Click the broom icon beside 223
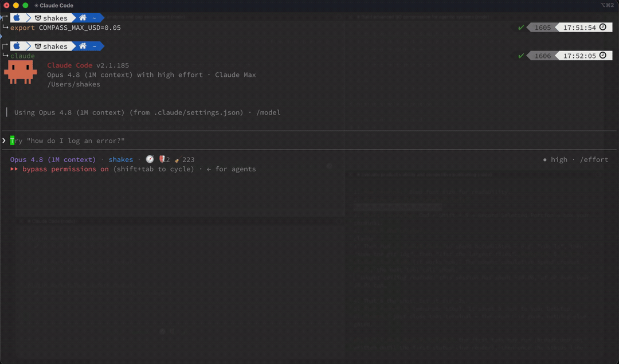The width and height of the screenshot is (619, 364). (177, 159)
